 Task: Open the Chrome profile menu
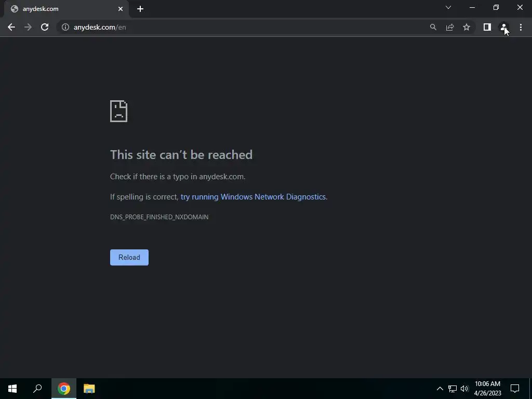coord(504,27)
